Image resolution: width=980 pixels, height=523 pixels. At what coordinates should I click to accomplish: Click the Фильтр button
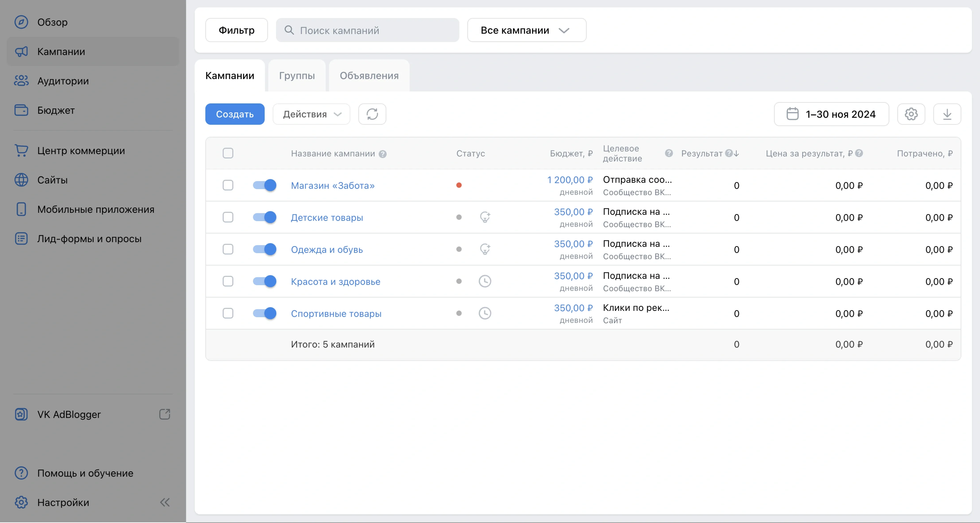(x=236, y=30)
